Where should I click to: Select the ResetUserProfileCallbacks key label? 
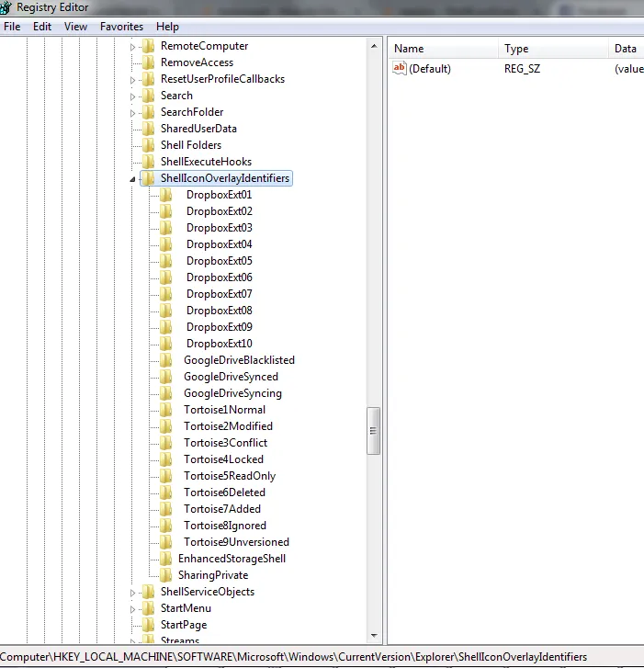tap(222, 79)
